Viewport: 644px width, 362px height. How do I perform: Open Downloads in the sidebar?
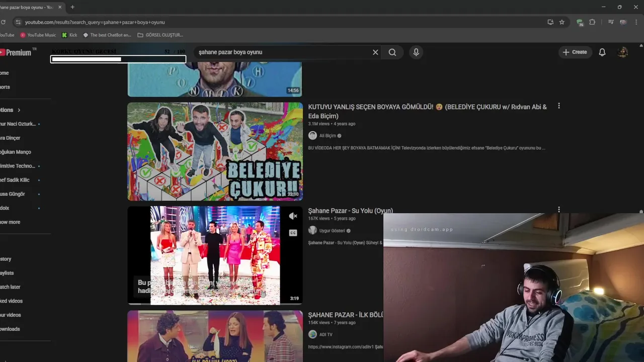point(10,329)
